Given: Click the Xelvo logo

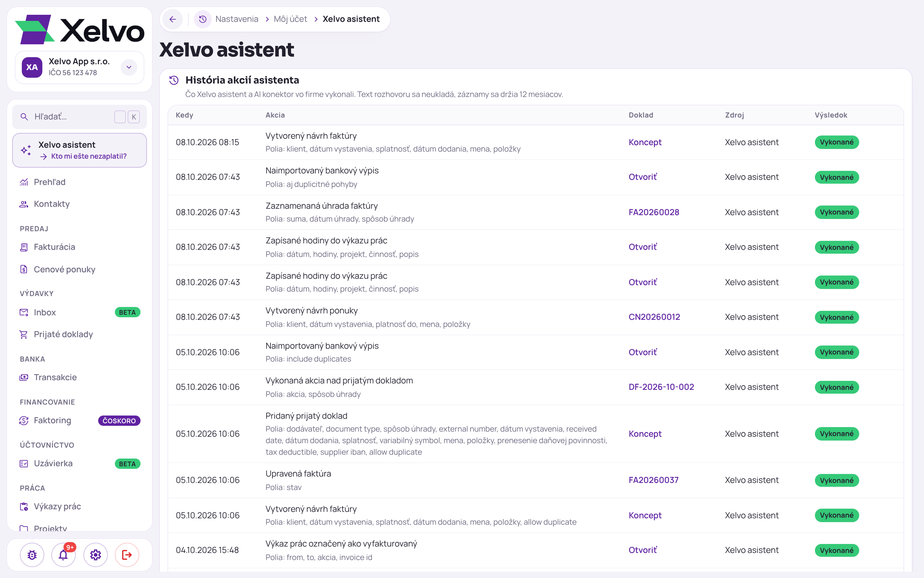Looking at the screenshot, I should [80, 30].
